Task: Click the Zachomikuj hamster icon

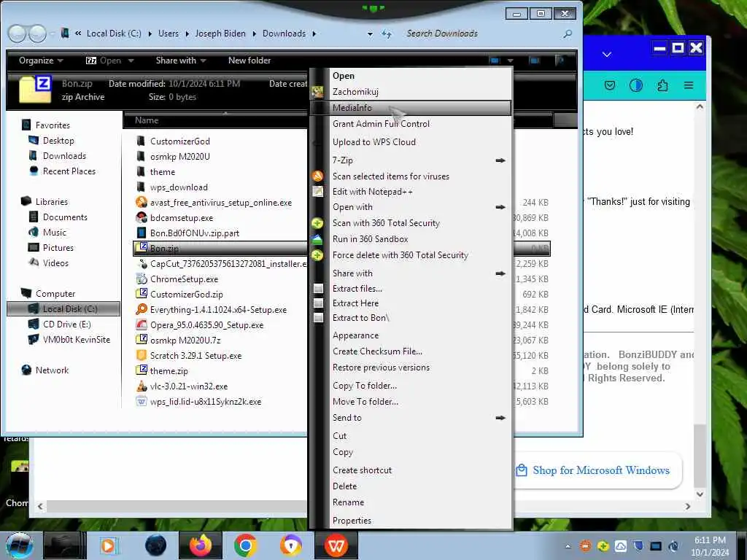Action: pyautogui.click(x=317, y=91)
